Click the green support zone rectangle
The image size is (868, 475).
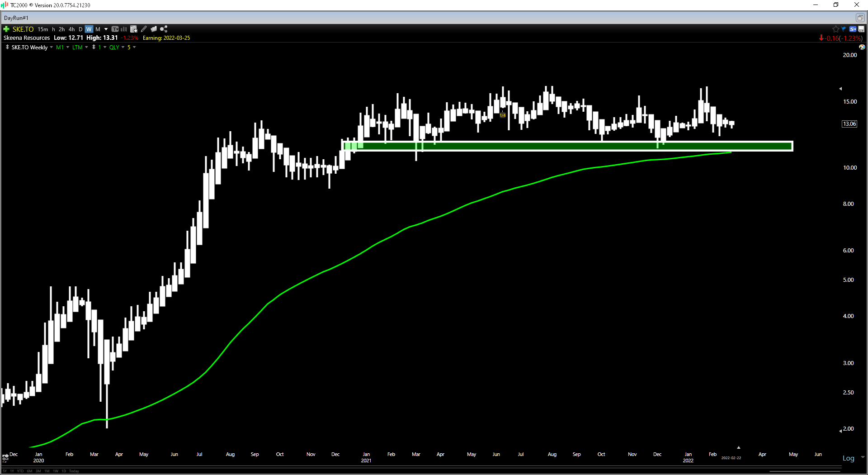point(567,146)
